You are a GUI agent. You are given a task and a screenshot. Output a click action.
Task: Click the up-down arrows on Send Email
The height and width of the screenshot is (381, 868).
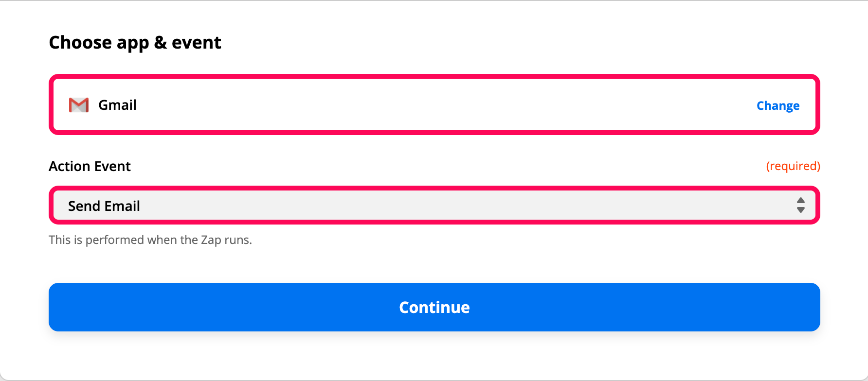pos(800,205)
